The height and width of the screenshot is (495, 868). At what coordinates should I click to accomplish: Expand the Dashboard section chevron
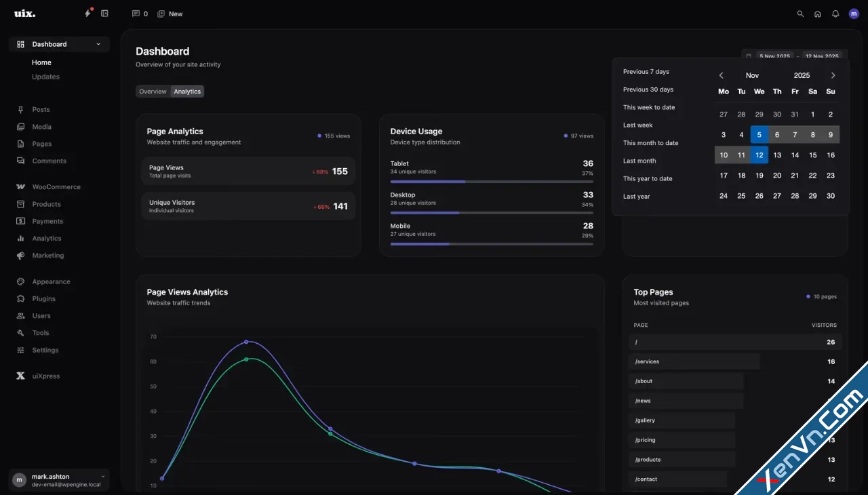click(98, 43)
